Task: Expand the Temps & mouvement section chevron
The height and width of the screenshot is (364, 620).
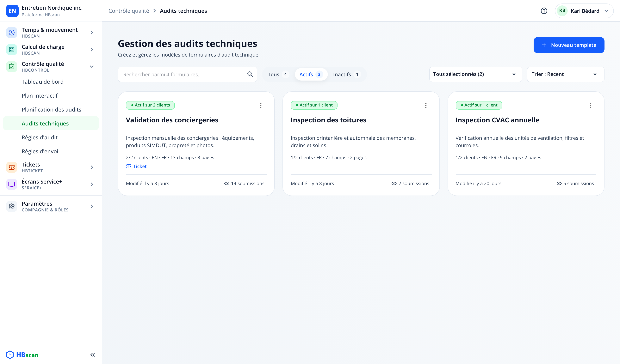Action: [x=92, y=33]
